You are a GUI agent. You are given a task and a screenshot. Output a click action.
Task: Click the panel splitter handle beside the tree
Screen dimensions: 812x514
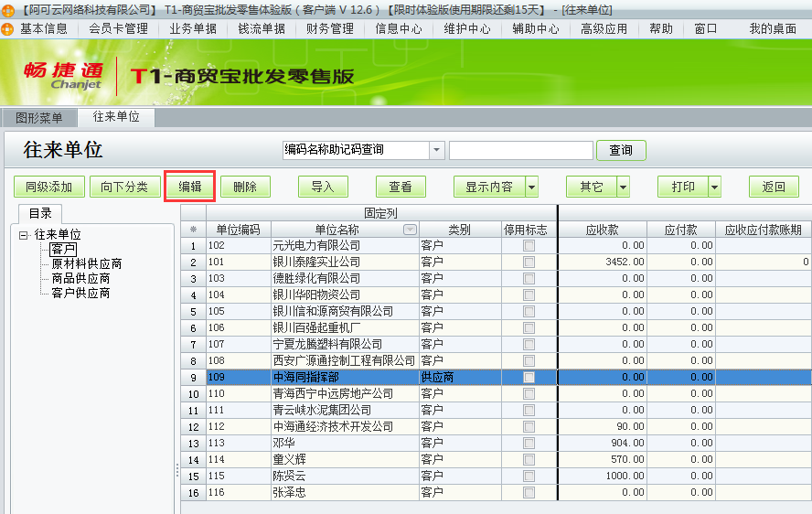(177, 470)
